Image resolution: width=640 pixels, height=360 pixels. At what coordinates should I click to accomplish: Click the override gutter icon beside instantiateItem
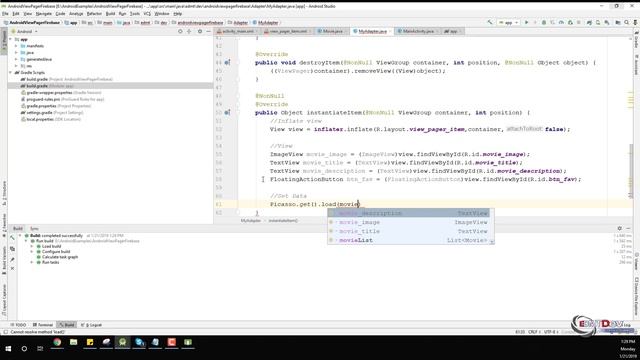227,112
